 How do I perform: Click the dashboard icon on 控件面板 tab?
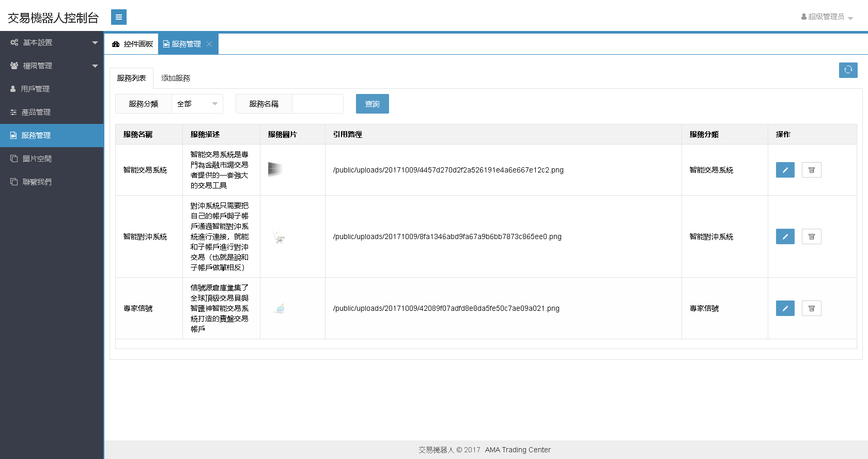[x=116, y=44]
